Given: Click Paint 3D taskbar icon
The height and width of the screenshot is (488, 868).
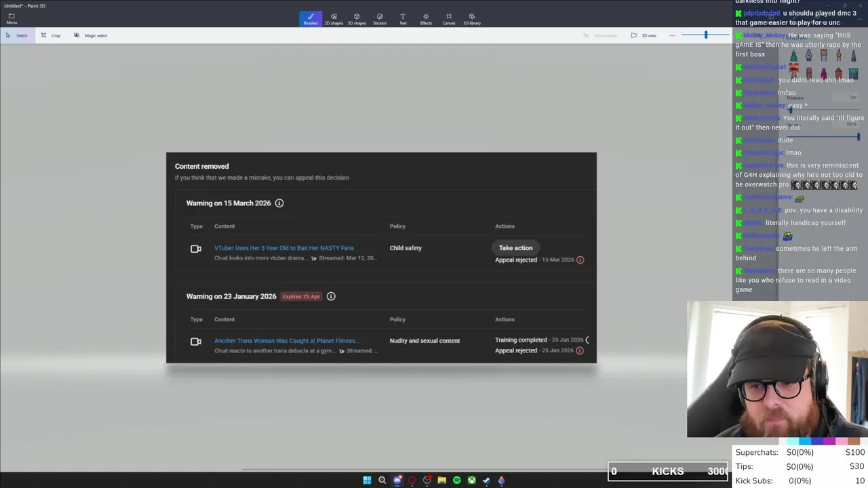Looking at the screenshot, I should [501, 481].
